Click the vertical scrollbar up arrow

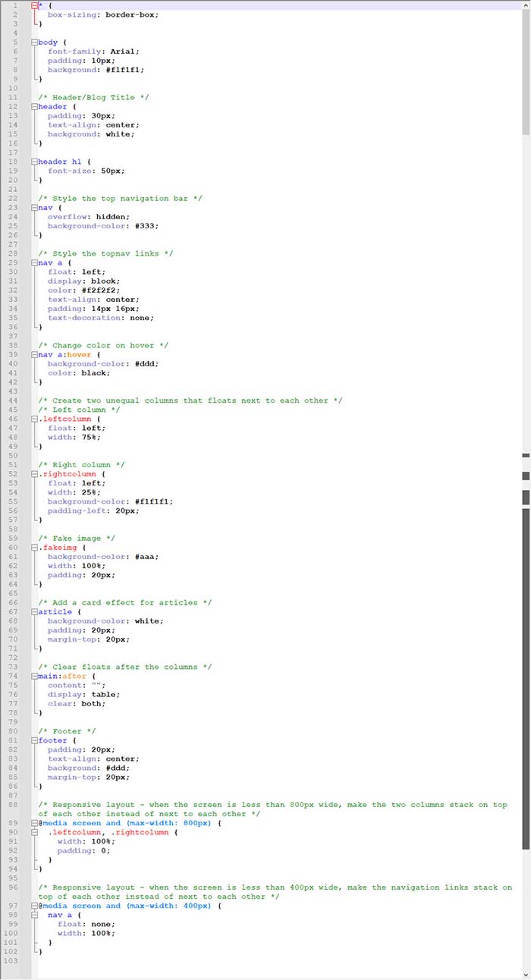tap(526, 5)
